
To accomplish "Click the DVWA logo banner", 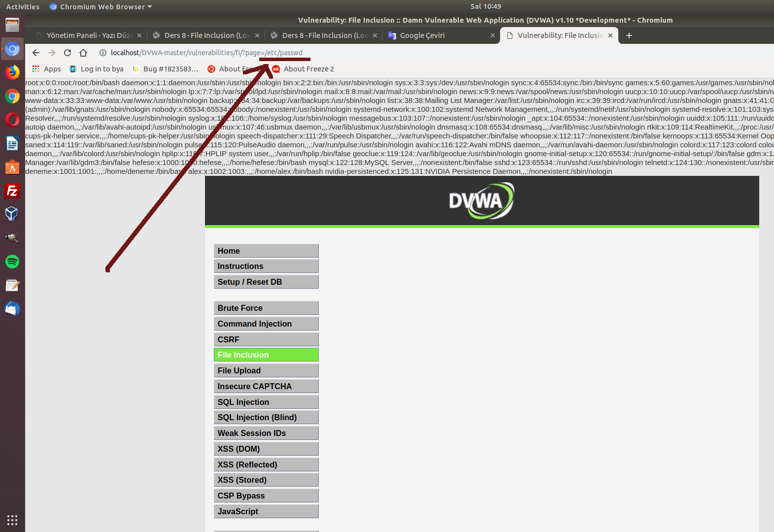I will coord(481,201).
